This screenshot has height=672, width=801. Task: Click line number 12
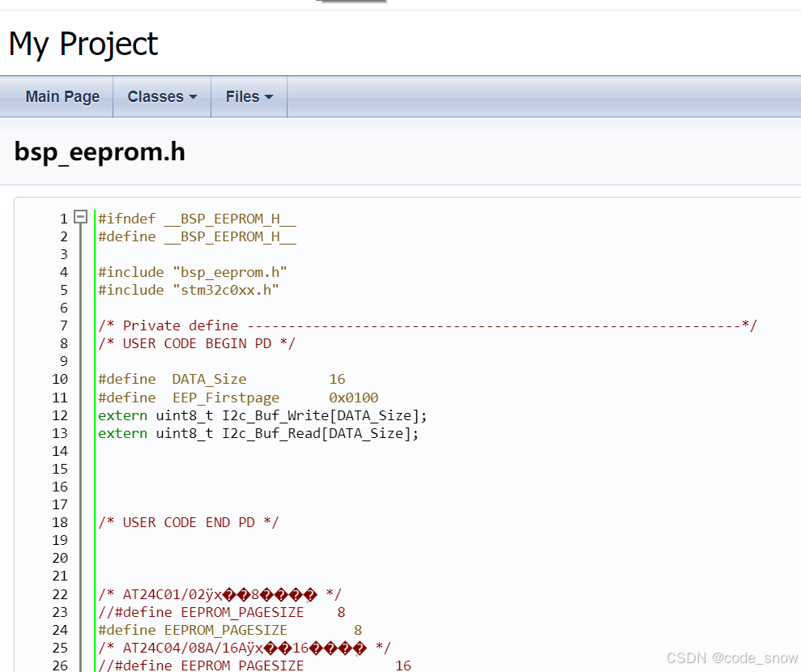click(60, 415)
